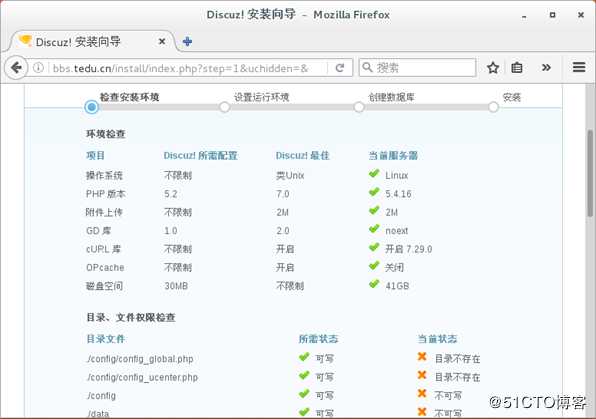Click the 创建数据库 step circle
Image resolution: width=596 pixels, height=419 pixels.
pyautogui.click(x=359, y=107)
